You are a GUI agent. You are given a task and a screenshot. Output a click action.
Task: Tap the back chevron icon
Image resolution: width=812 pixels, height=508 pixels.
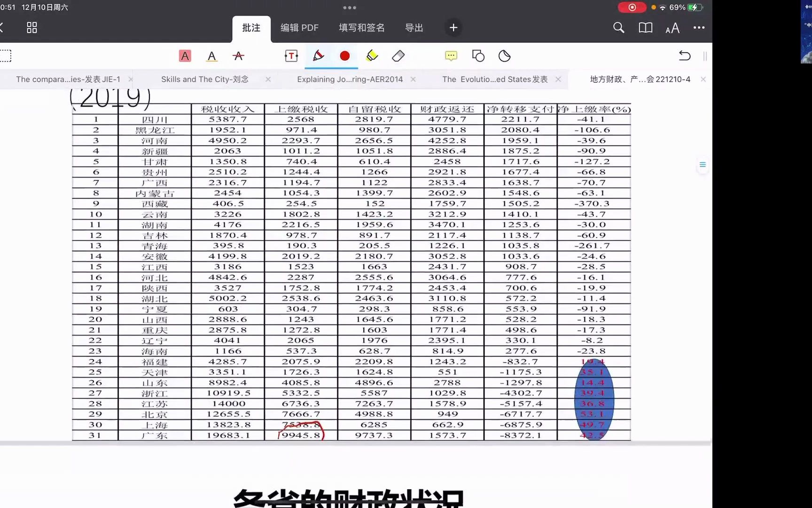click(x=1, y=28)
